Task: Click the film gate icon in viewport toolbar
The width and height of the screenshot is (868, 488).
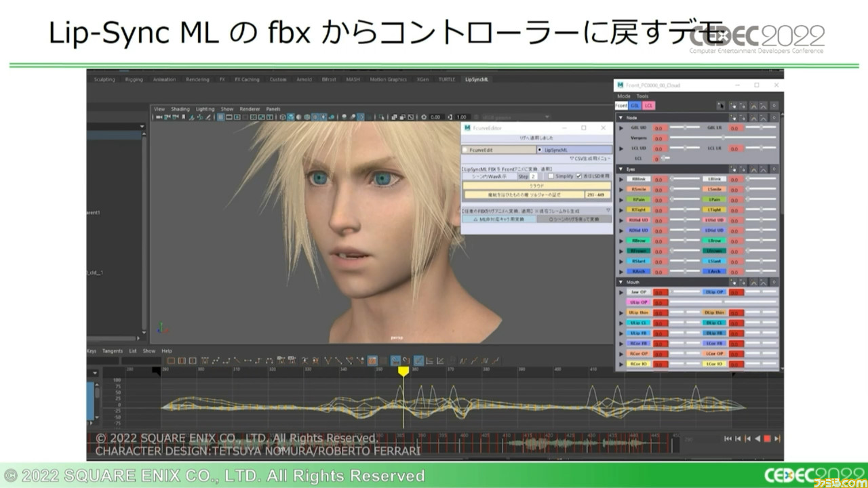Action: (229, 117)
